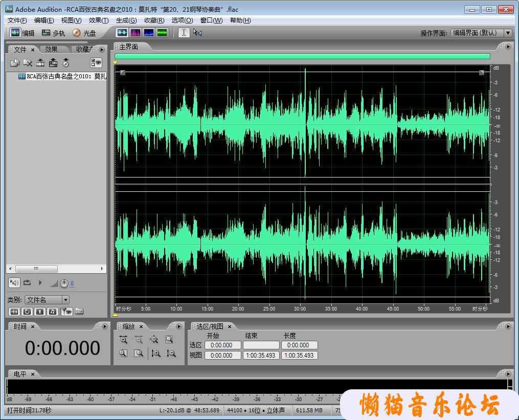This screenshot has height=420, width=519.
Task: Select the spectral frequency display icon
Action: 136,32
